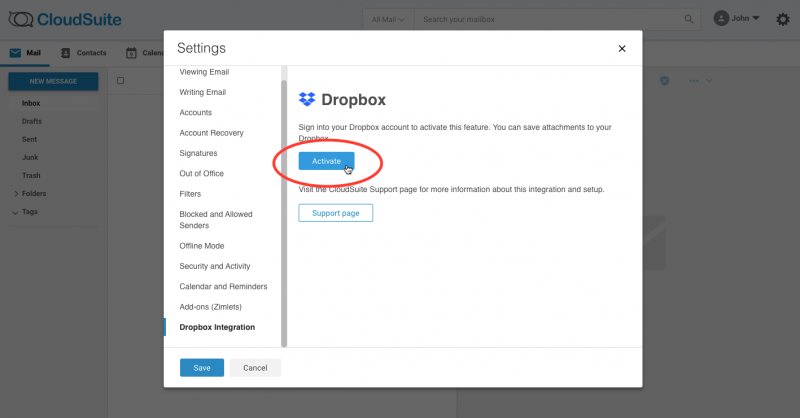This screenshot has height=418, width=800.
Task: Open the Sent folder
Action: (29, 139)
